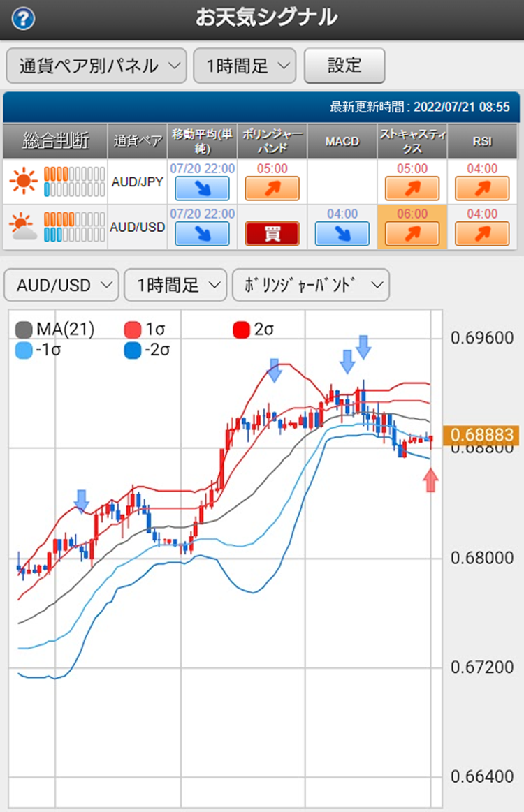
Task: Click the 0.68000 price axis label
Action: pos(482,559)
